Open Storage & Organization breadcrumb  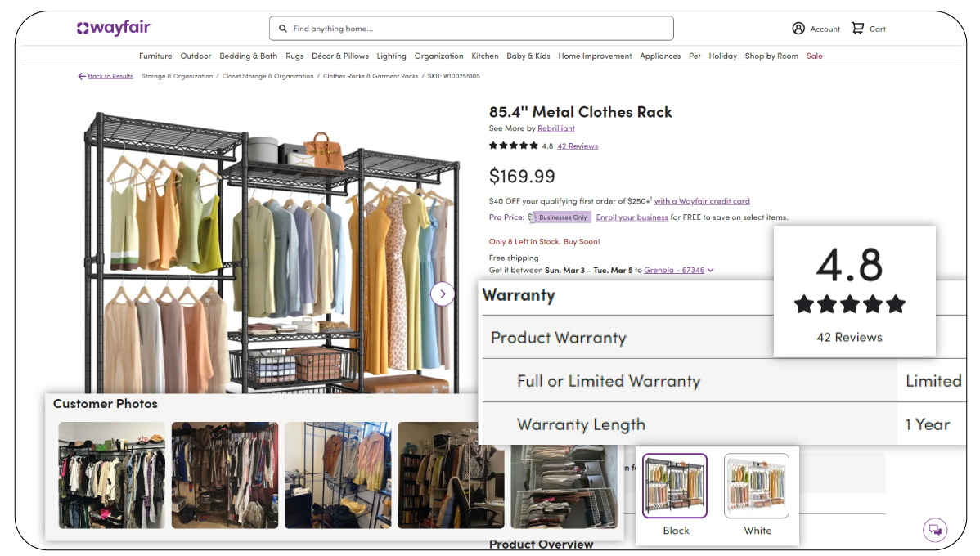pos(177,76)
